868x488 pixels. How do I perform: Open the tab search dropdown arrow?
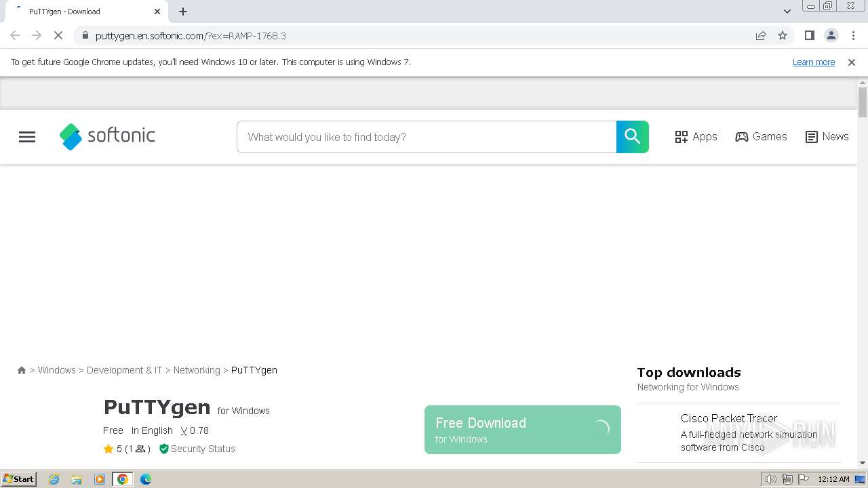(787, 12)
